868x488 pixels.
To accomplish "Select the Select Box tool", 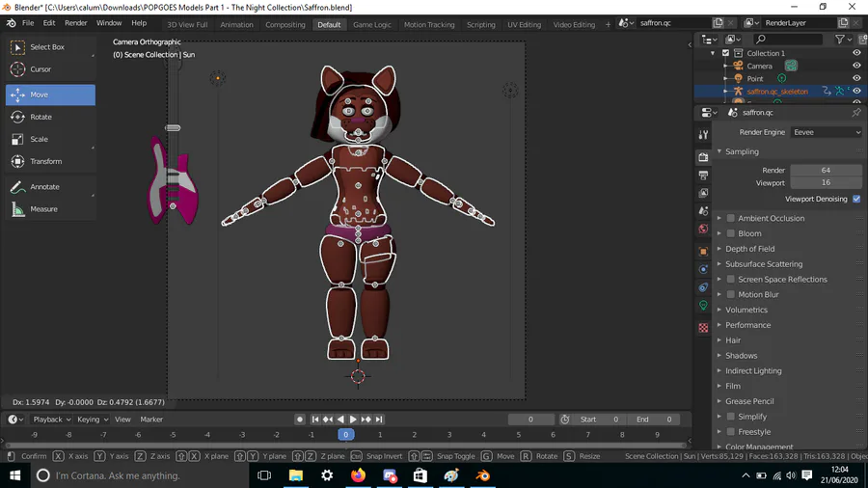I will point(50,47).
